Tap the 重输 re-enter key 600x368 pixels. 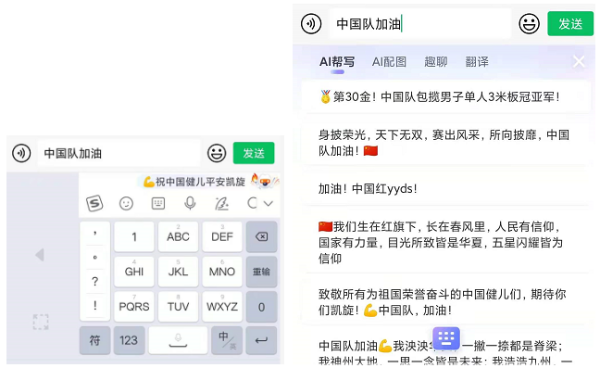[261, 272]
